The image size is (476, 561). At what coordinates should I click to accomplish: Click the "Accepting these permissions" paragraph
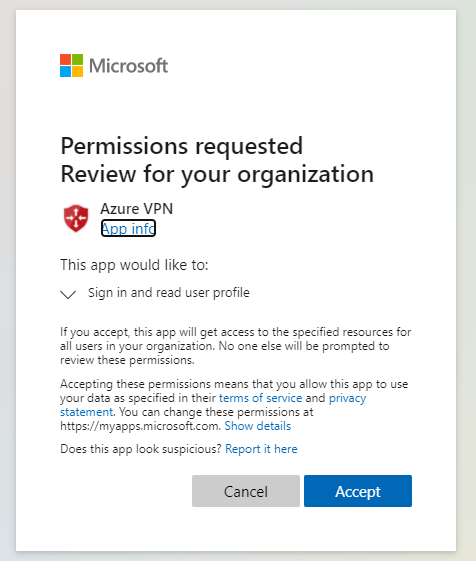click(x=234, y=405)
